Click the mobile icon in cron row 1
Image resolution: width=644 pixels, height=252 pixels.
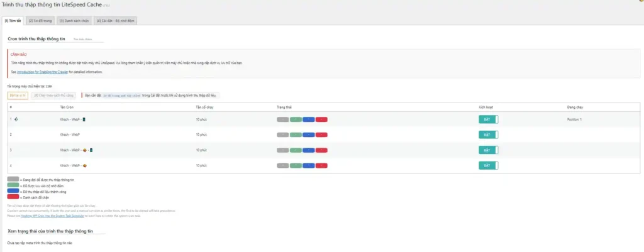(84, 119)
